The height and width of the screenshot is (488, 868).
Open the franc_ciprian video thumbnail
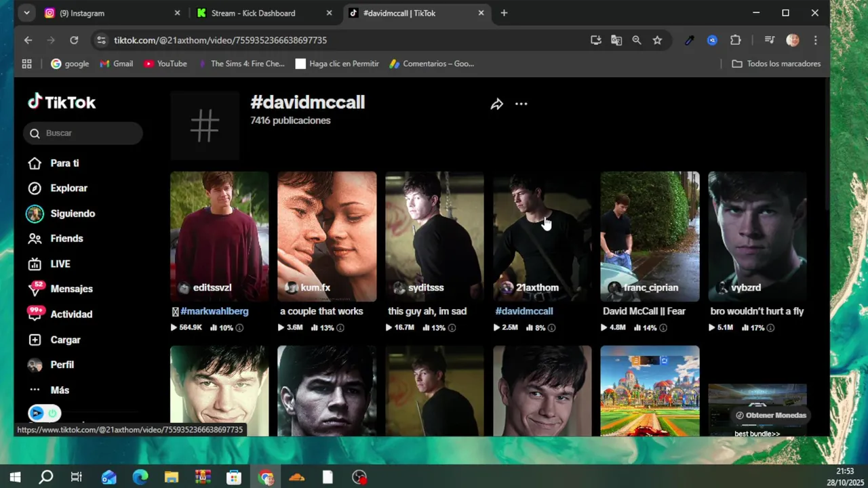tap(650, 237)
